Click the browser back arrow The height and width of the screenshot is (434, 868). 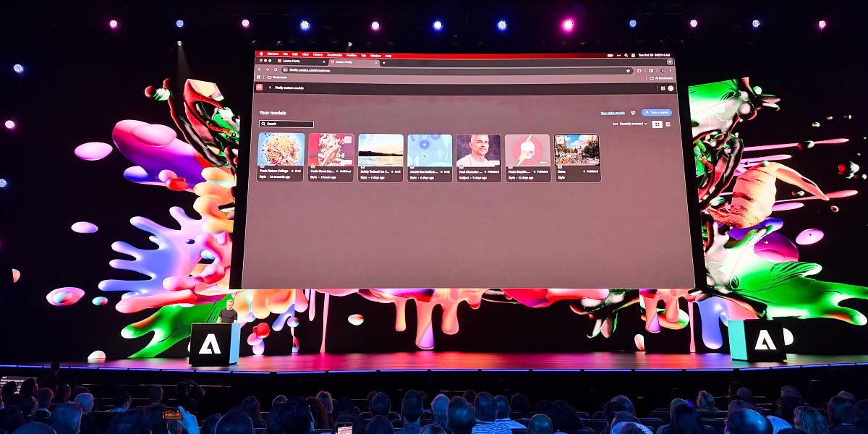[x=260, y=69]
